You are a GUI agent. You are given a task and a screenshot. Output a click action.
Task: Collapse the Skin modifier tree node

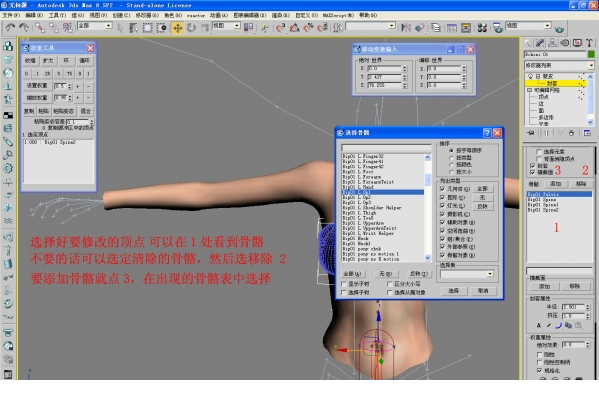537,76
